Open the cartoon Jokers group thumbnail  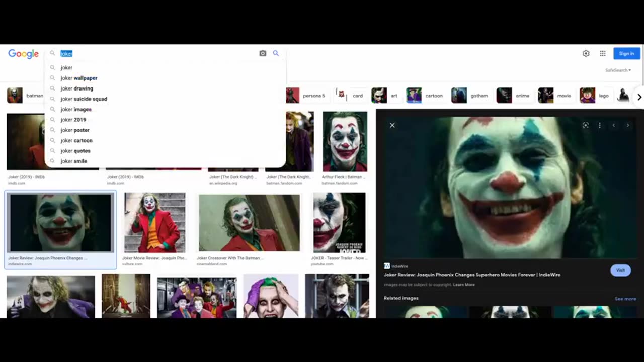197,297
